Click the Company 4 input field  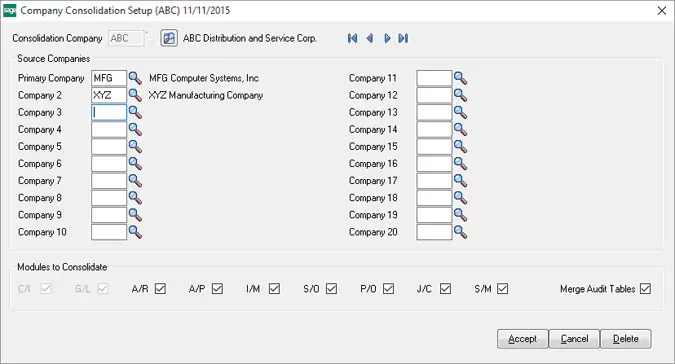109,130
